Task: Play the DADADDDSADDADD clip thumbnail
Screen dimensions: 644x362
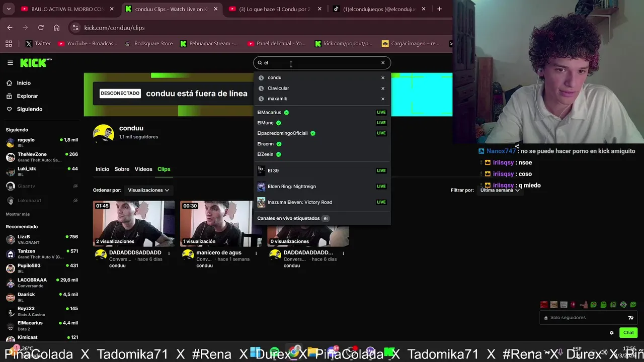Action: pyautogui.click(x=134, y=224)
